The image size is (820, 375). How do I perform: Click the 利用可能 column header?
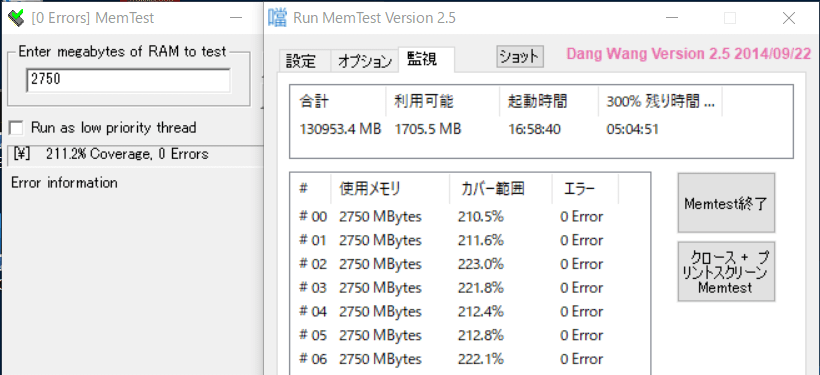[x=442, y=101]
